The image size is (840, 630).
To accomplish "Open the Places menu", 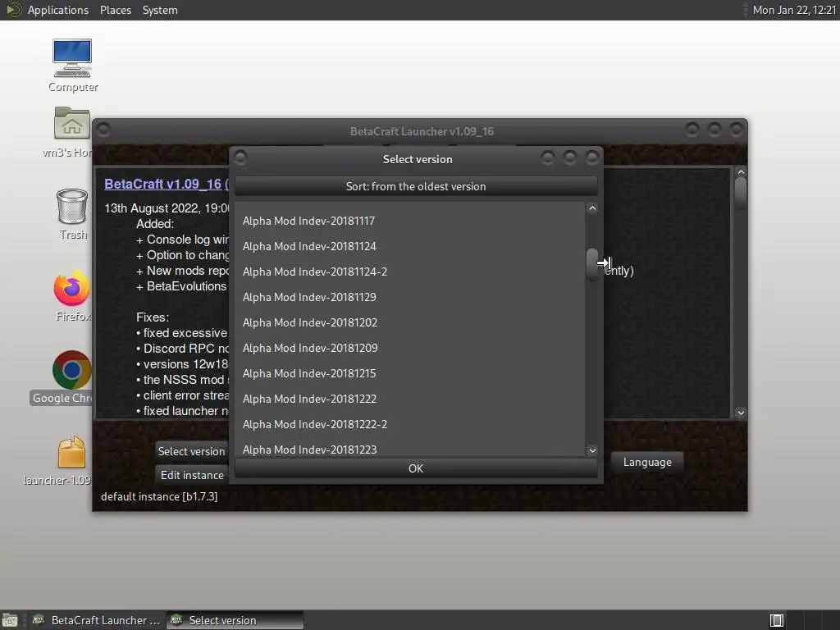I will click(116, 10).
